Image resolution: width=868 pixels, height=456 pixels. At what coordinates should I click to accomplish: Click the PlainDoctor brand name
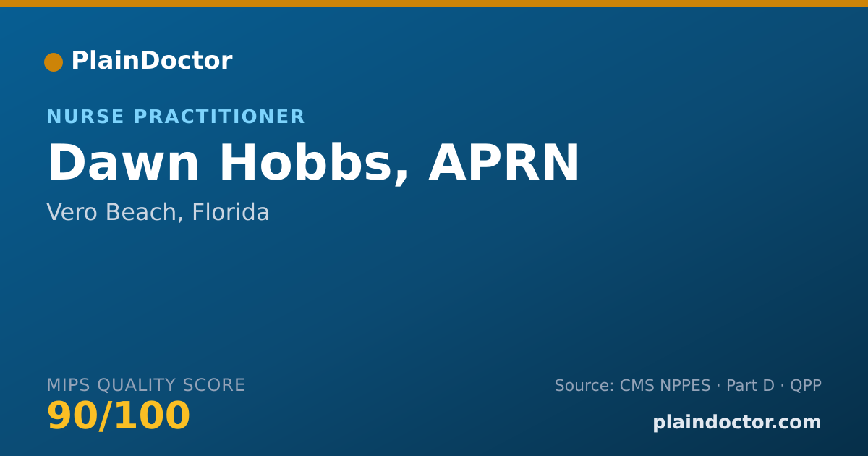(152, 61)
